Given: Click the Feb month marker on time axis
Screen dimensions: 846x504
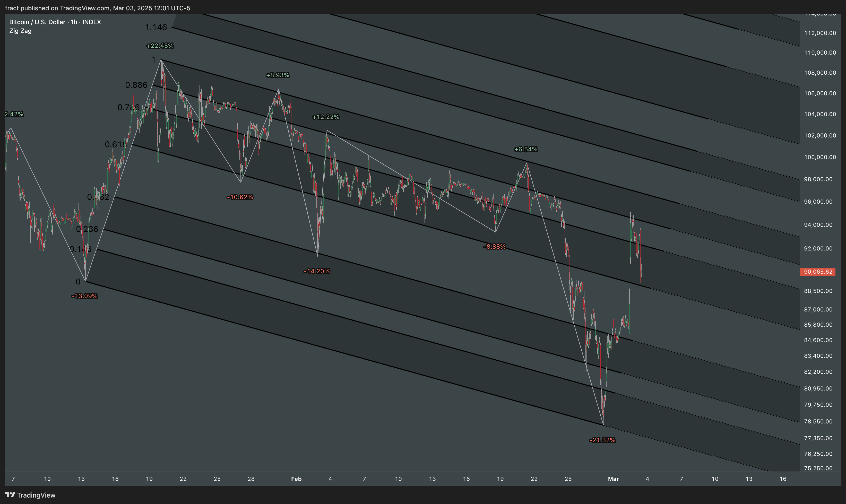Looking at the screenshot, I should (x=296, y=479).
